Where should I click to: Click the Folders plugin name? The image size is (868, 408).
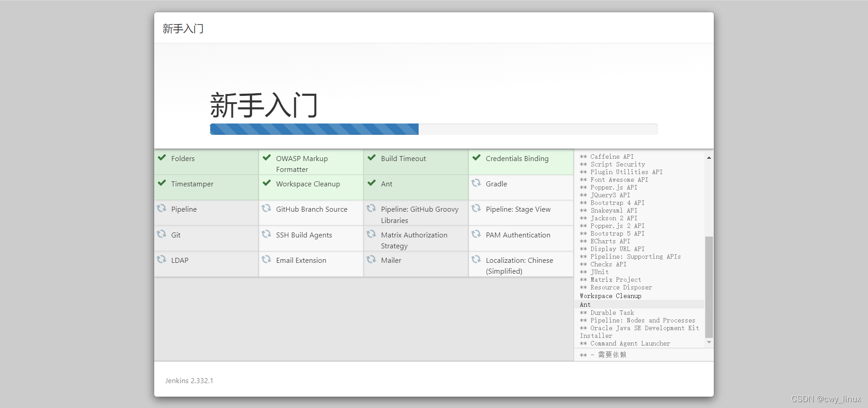click(x=183, y=159)
